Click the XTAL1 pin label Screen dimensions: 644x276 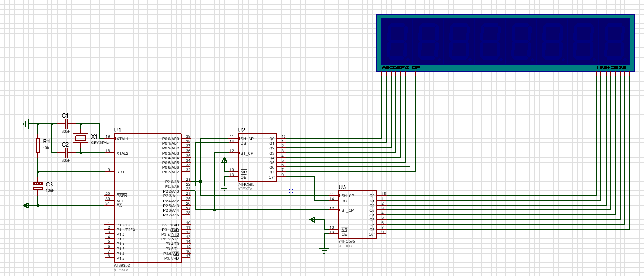(123, 139)
